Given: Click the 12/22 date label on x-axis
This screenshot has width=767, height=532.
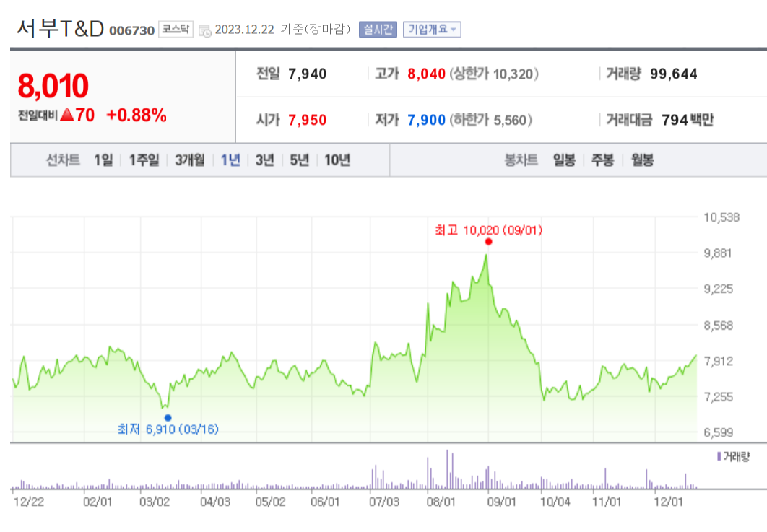Looking at the screenshot, I should click(x=29, y=502).
